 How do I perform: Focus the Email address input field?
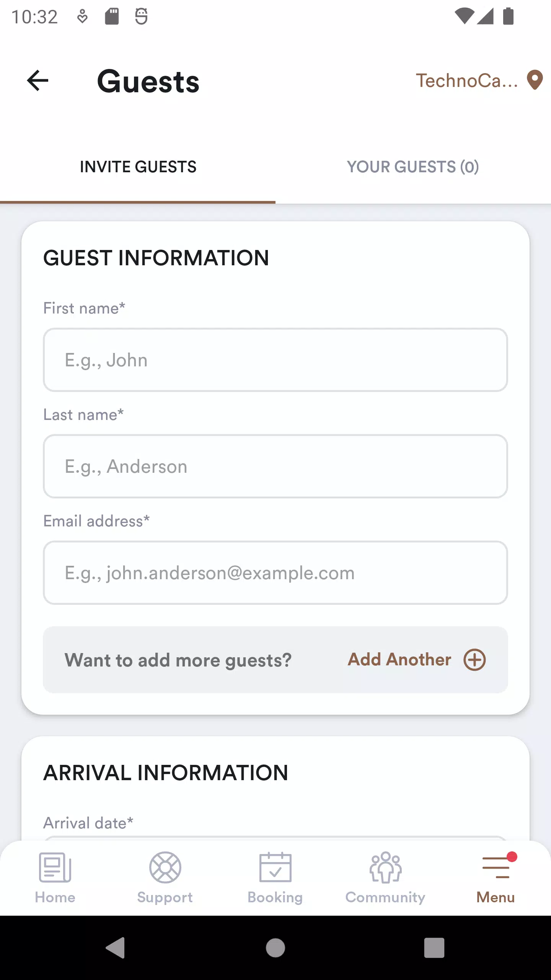pyautogui.click(x=275, y=573)
